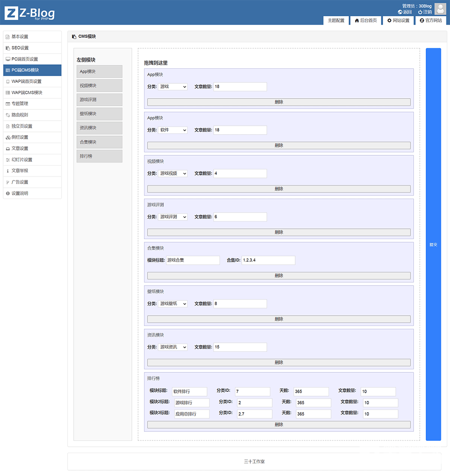
Task: Click the 文章设置 sidebar icon
Action: (8, 149)
